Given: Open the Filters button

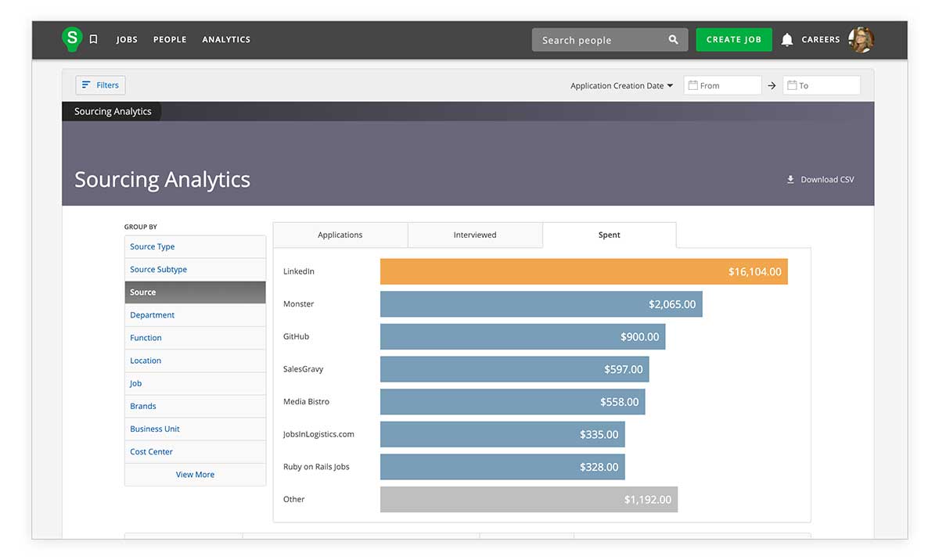Looking at the screenshot, I should (100, 85).
